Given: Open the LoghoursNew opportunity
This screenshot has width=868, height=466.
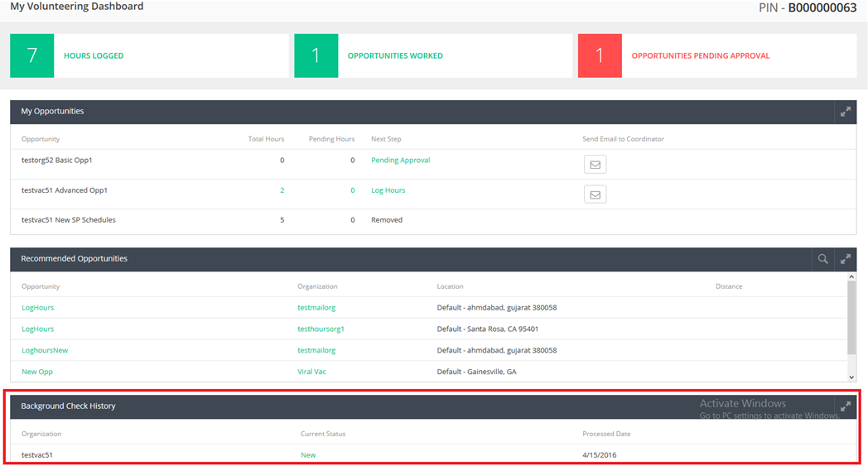Looking at the screenshot, I should pyautogui.click(x=45, y=350).
